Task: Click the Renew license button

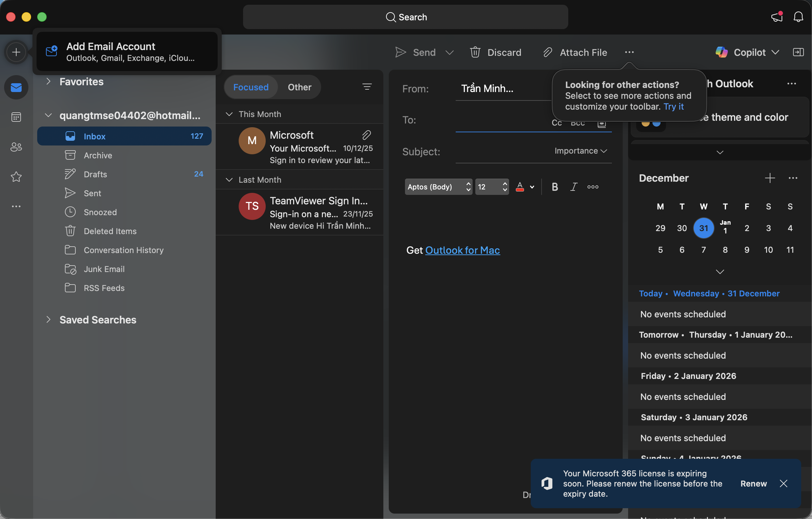Action: pyautogui.click(x=753, y=483)
